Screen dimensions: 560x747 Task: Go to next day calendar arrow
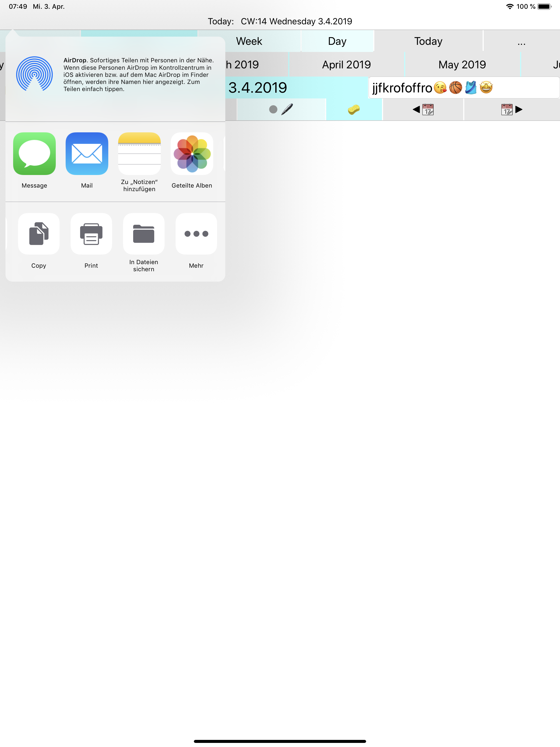tap(512, 109)
